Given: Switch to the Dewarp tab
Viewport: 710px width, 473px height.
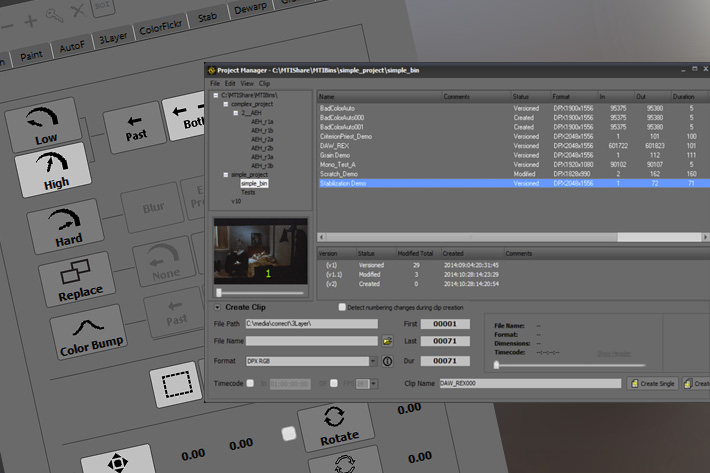Looking at the screenshot, I should click(250, 7).
